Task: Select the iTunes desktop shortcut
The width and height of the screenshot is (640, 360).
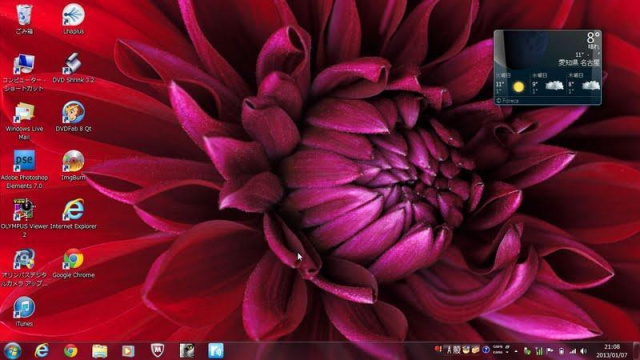Action: click(x=24, y=311)
